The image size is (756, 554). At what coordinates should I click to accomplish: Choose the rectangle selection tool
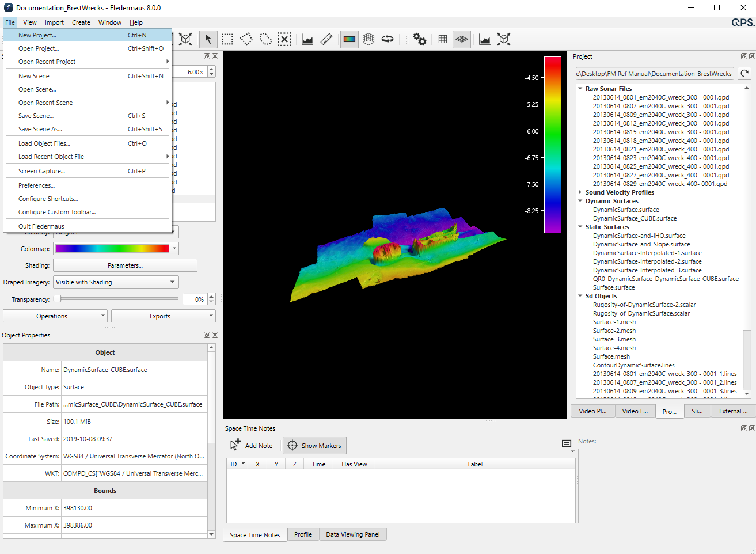227,39
